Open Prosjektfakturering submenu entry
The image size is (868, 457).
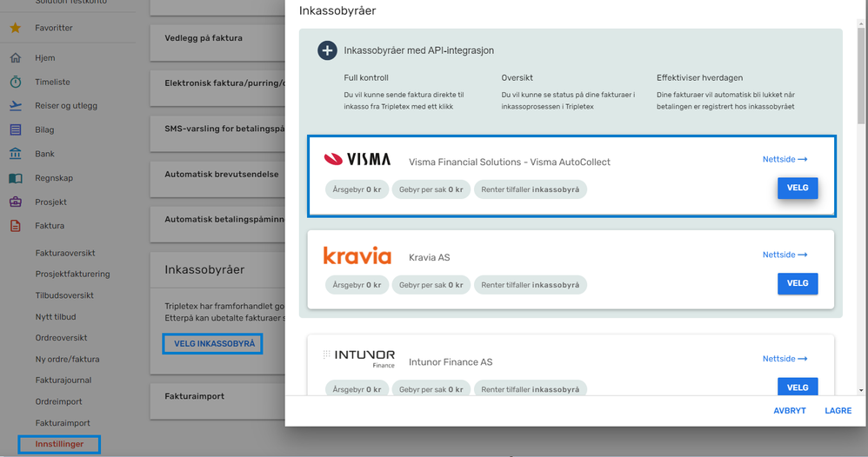click(72, 274)
